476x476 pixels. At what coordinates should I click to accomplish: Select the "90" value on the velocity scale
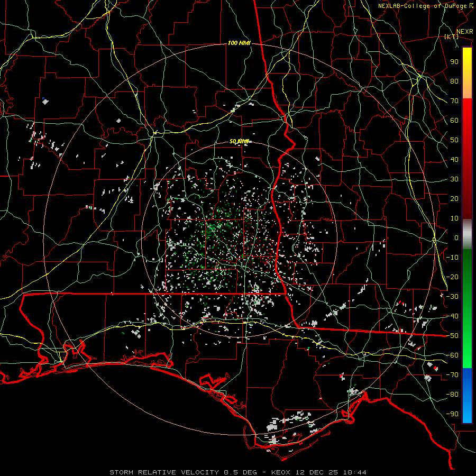(x=454, y=62)
